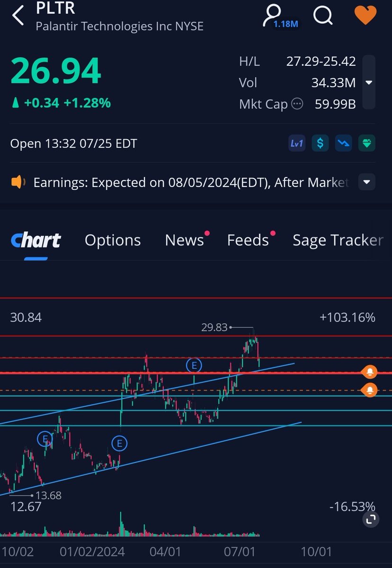Tap the 12.67 axis price label
This screenshot has height=568, width=392.
click(26, 506)
